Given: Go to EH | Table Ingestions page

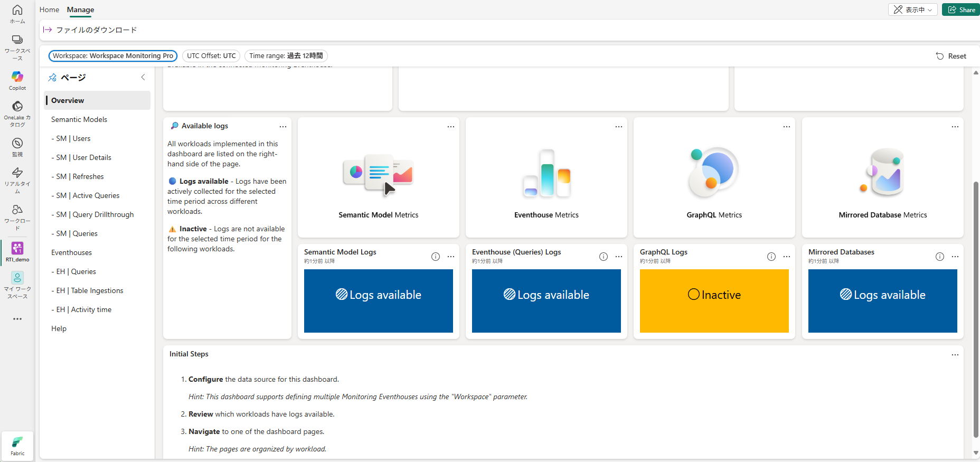Looking at the screenshot, I should 97,290.
